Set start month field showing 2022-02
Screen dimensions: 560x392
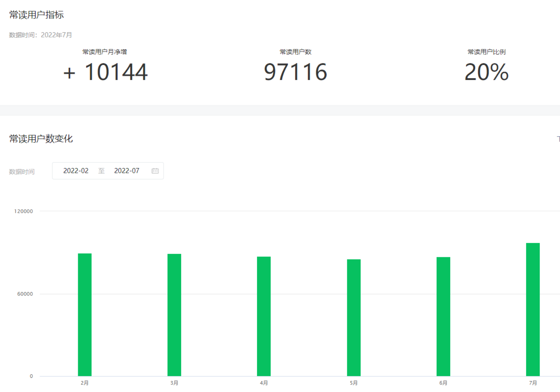76,171
